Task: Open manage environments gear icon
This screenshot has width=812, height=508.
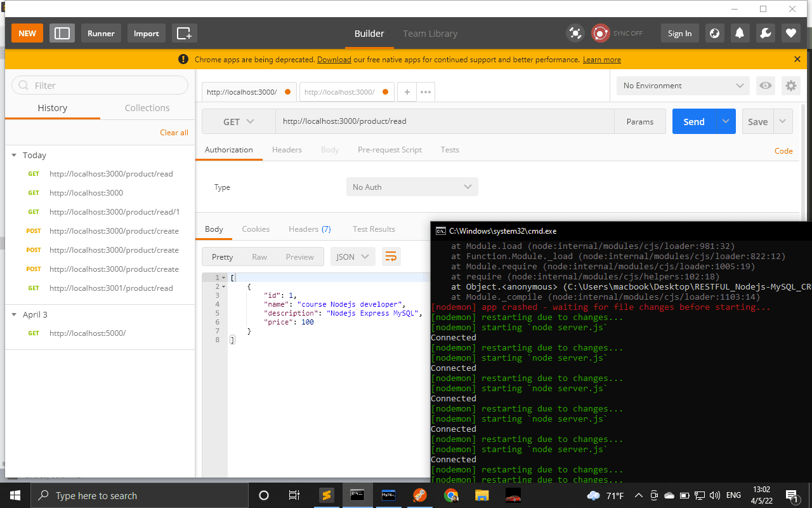Action: tap(790, 86)
